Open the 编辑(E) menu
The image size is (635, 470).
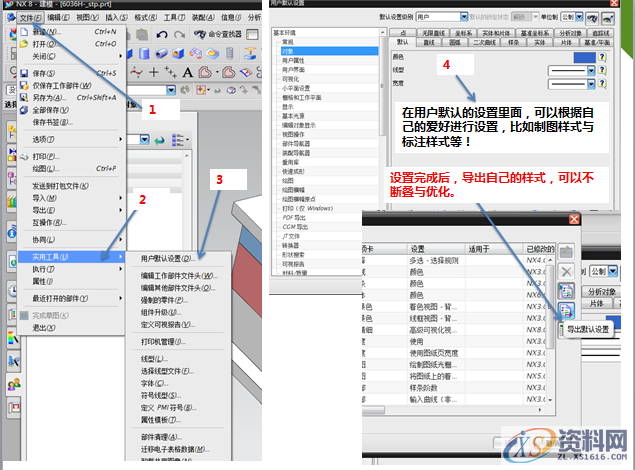tap(58, 17)
